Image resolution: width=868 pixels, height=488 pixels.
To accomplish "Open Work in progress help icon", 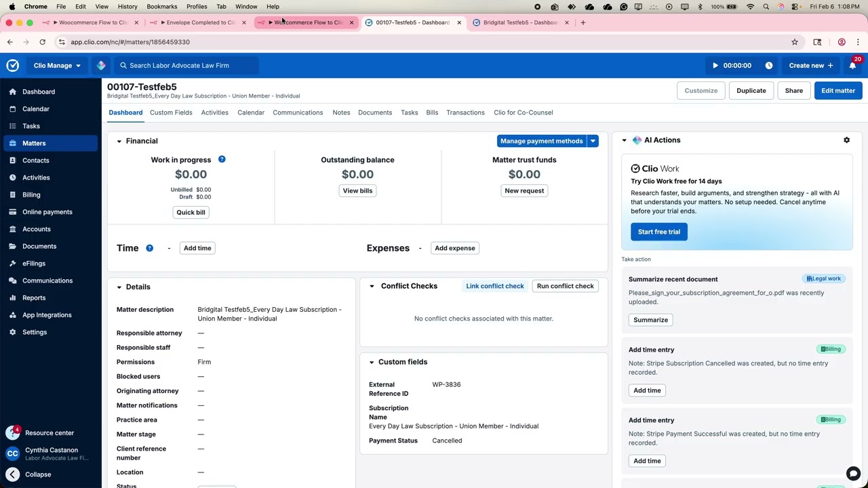I will point(222,159).
